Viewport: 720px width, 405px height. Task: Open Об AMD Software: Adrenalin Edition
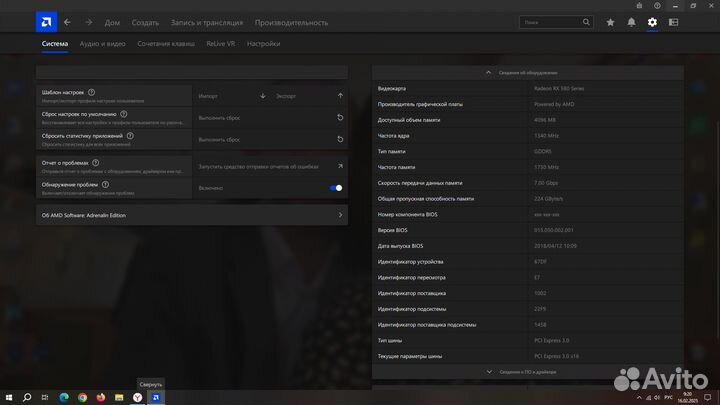[x=192, y=215]
